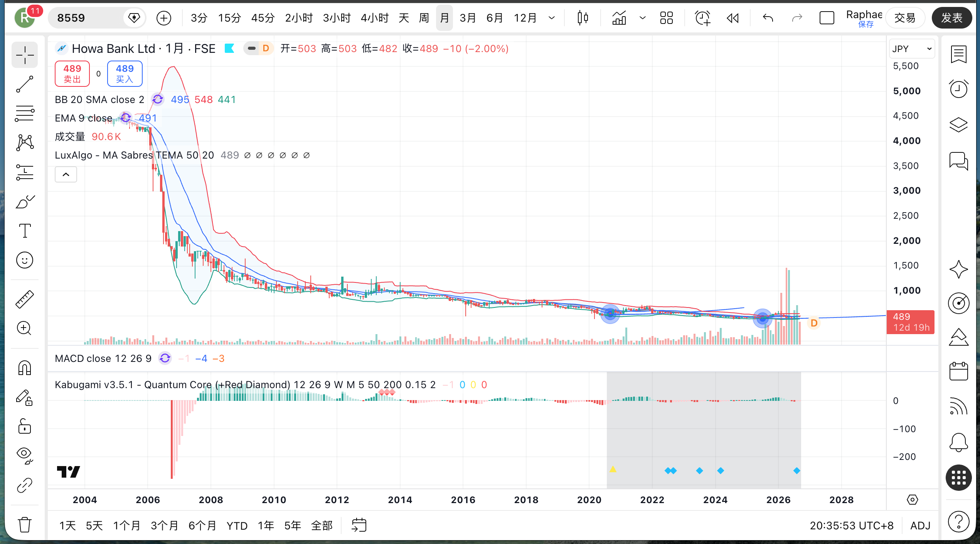Undo the last chart action
Screen dimensions: 980x544
[768, 18]
